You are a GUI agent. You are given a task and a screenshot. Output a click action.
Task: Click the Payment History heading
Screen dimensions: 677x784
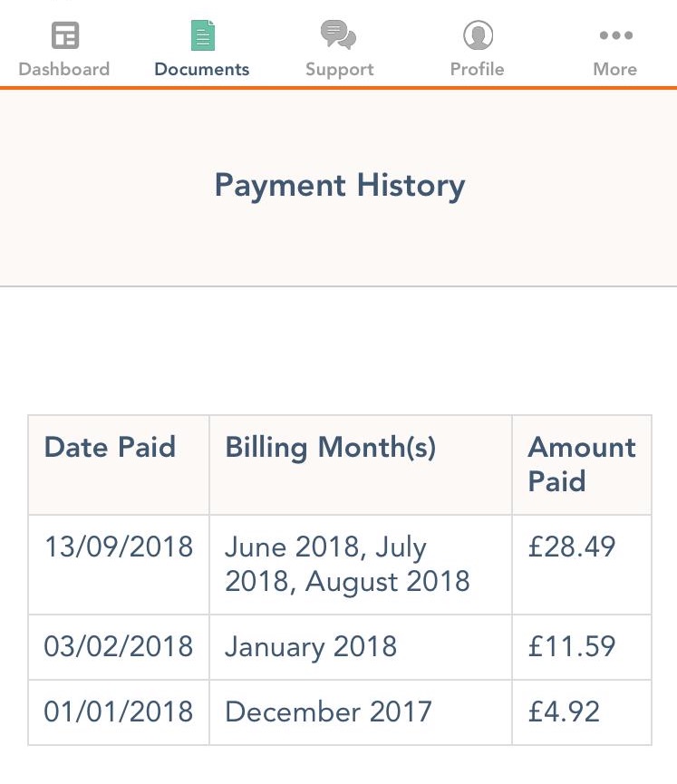tap(340, 187)
